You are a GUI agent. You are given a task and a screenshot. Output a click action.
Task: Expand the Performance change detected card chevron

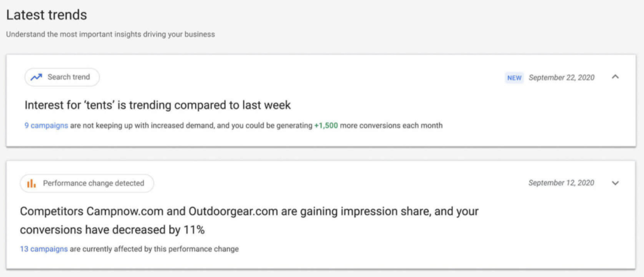pos(615,183)
